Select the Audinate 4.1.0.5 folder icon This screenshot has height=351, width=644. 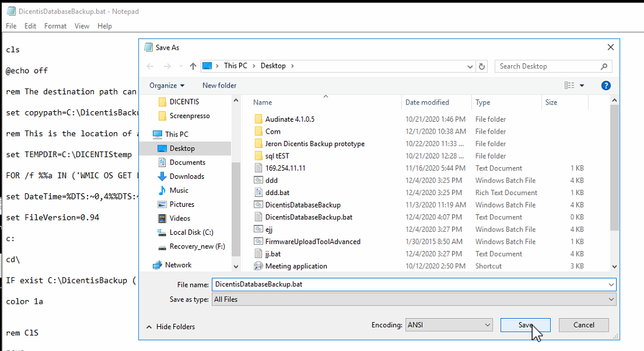(x=259, y=119)
